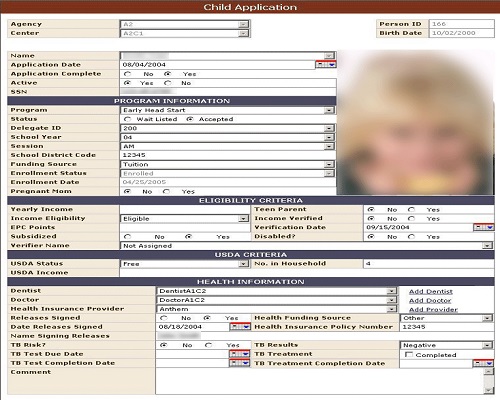Click the Birth Date field

tap(461, 33)
